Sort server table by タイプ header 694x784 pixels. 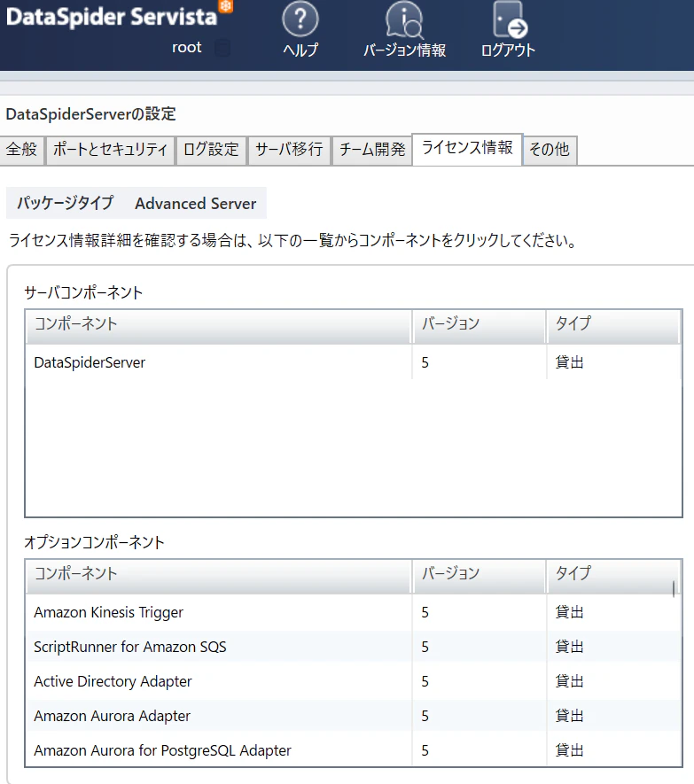(x=613, y=327)
